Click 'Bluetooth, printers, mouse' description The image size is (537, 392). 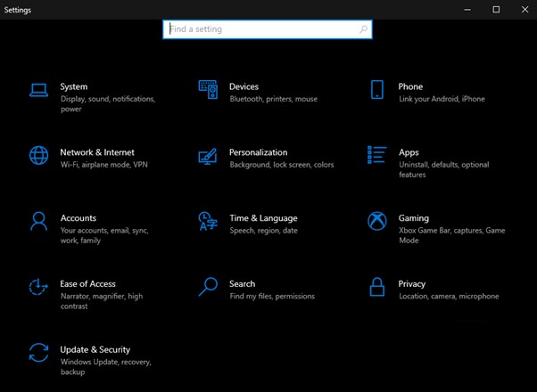click(274, 99)
